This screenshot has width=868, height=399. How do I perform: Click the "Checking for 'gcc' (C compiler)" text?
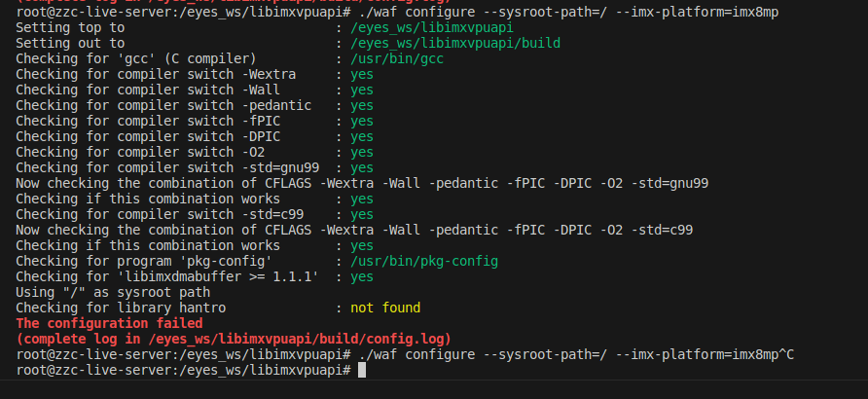(x=136, y=58)
